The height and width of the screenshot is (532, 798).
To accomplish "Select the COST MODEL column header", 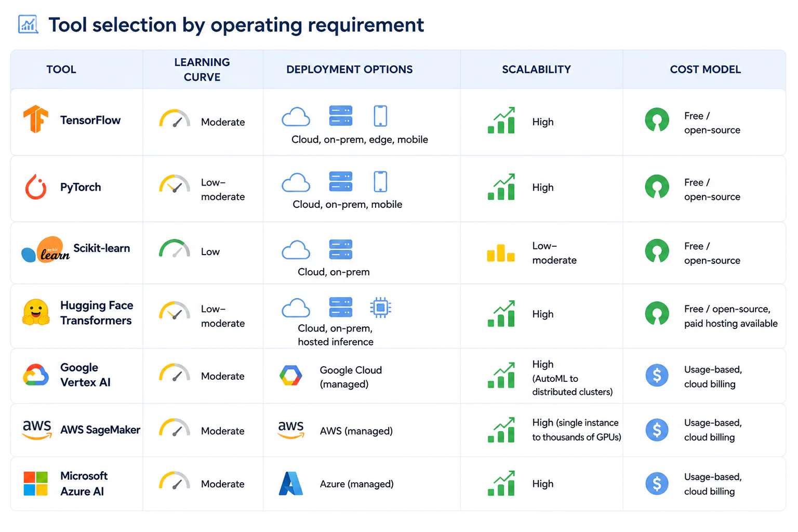I will (x=706, y=70).
